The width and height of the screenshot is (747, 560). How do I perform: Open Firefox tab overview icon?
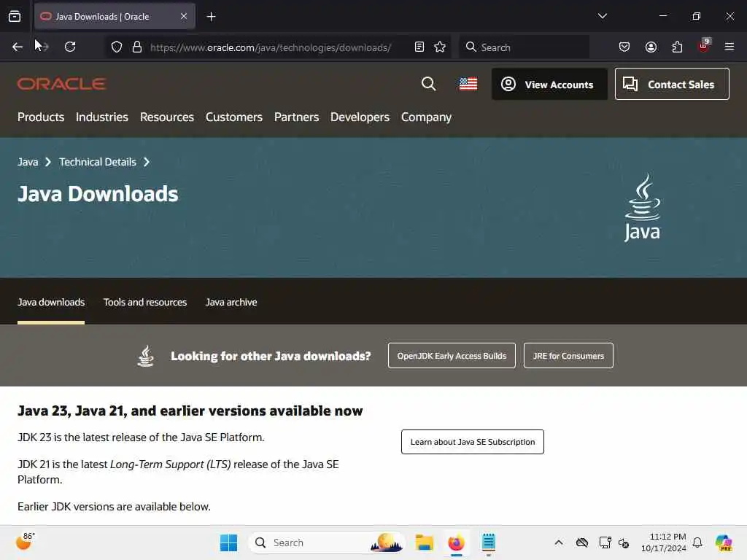15,16
